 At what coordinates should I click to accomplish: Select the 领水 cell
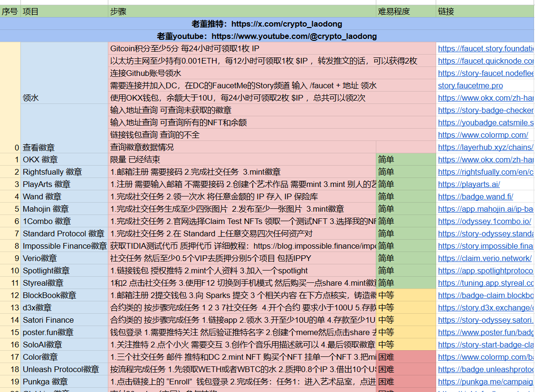coord(64,73)
